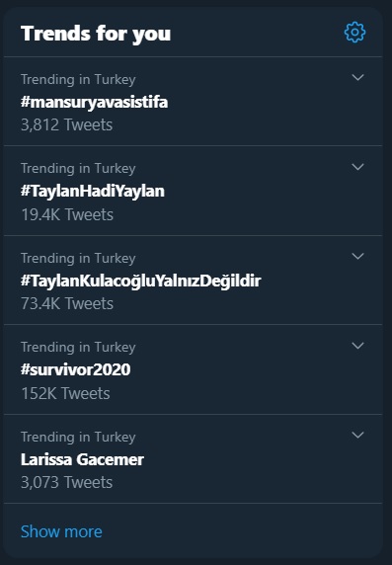Open the Larissa Gacemer trend
This screenshot has width=392, height=565.
pyautogui.click(x=82, y=459)
